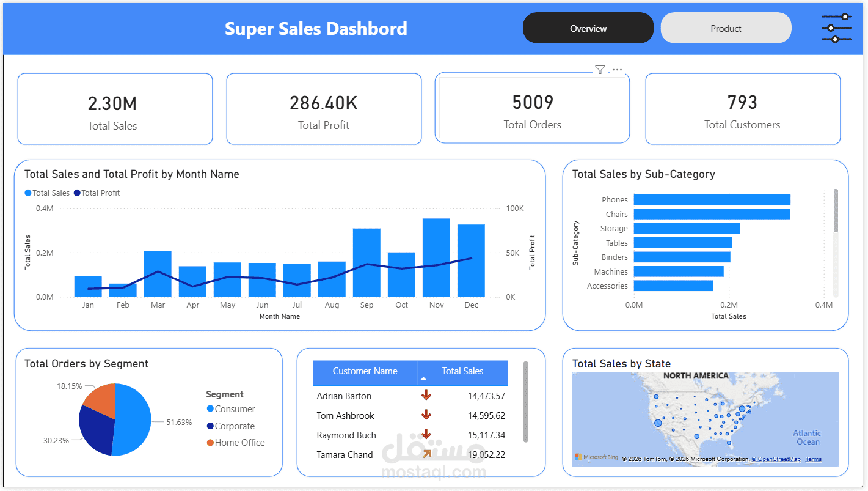Click the 30.23% pie chart label
The image size is (868, 491).
[56, 440]
